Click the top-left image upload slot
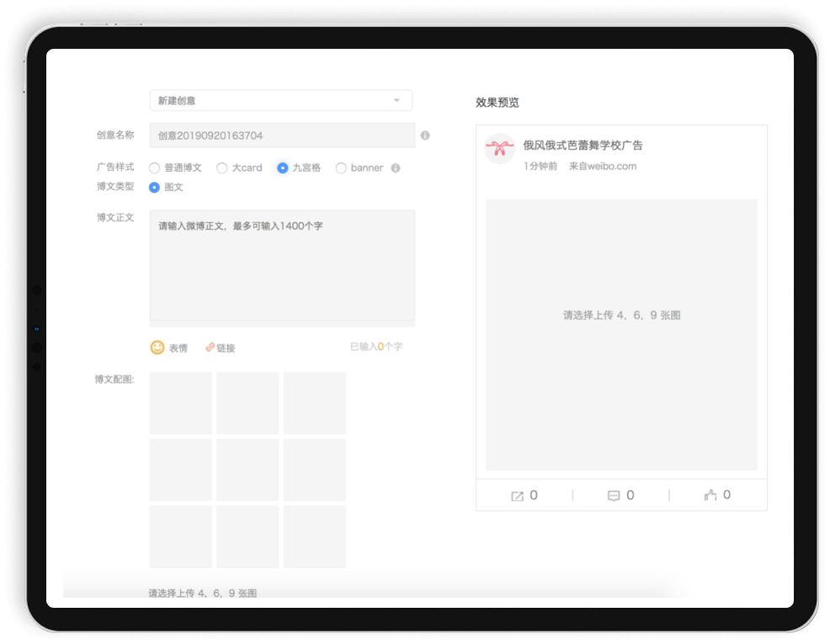Screen dimensions: 830x644 click(181, 403)
